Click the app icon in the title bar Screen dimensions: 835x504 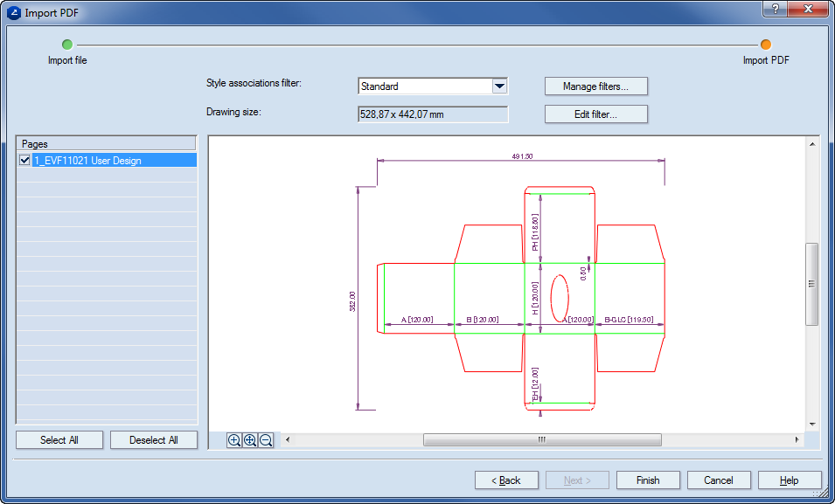14,13
